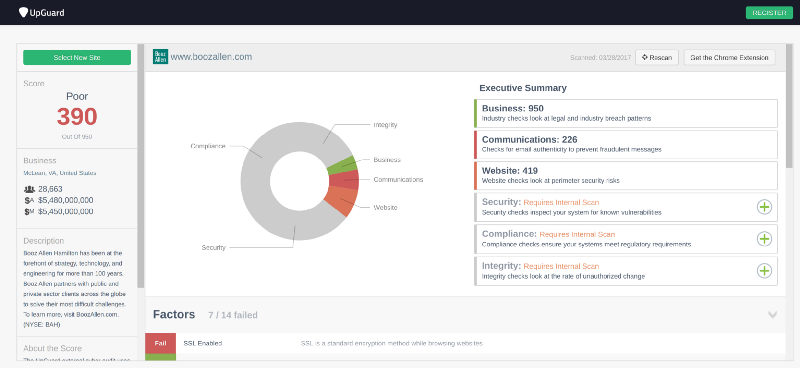Expand Security section with plus icon
800x368 pixels.
764,207
